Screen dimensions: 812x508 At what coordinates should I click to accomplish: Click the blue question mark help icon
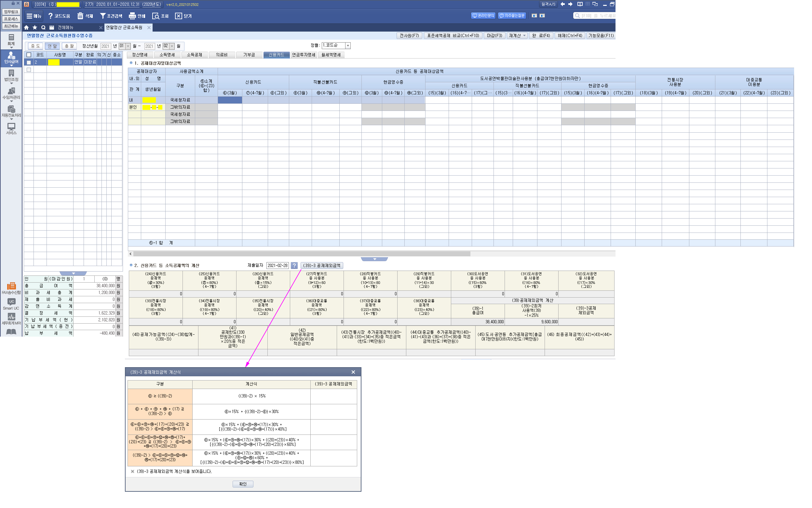[294, 265]
